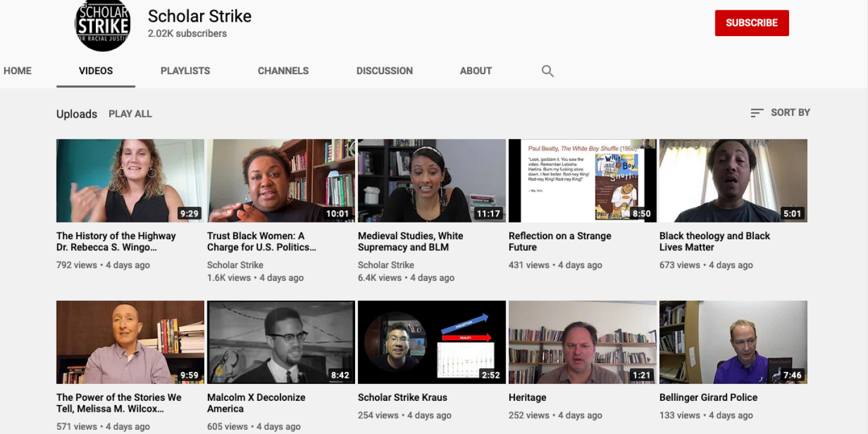Image resolution: width=868 pixels, height=434 pixels.
Task: Click the 8:42 duration badge
Action: (x=340, y=375)
